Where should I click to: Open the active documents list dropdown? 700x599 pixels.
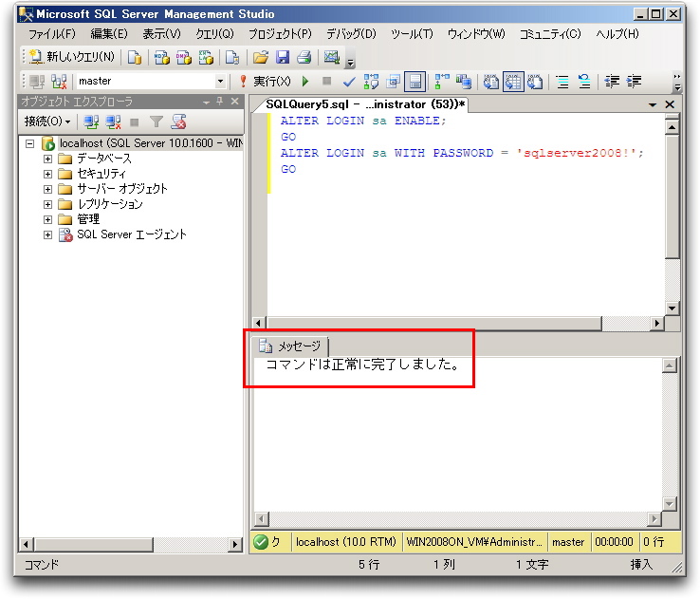(653, 105)
